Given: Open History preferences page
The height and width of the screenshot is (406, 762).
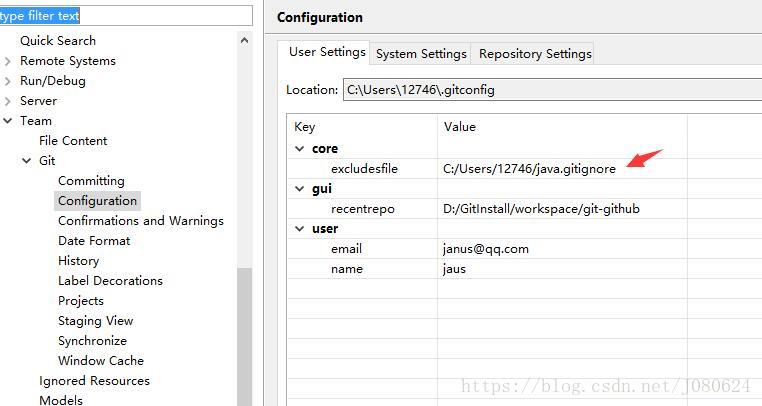Looking at the screenshot, I should click(x=78, y=261).
